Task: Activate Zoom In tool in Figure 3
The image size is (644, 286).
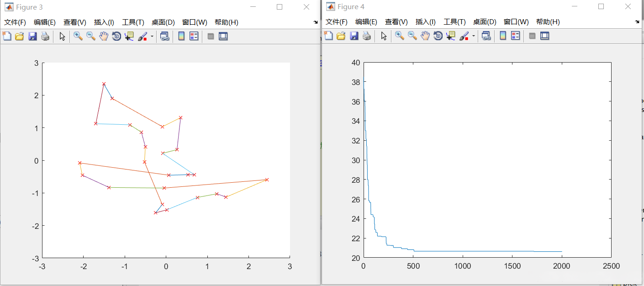Action: coord(78,36)
